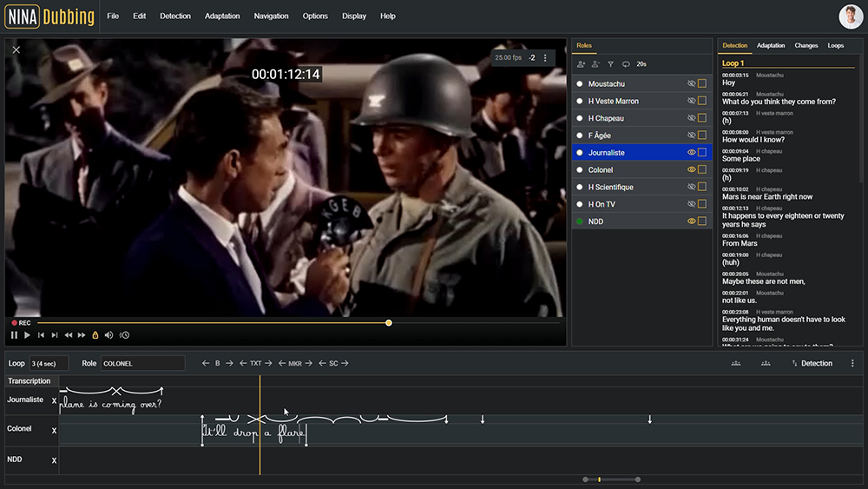The height and width of the screenshot is (489, 868).
Task: Open the video overlay three-dot options menu
Action: (x=545, y=58)
